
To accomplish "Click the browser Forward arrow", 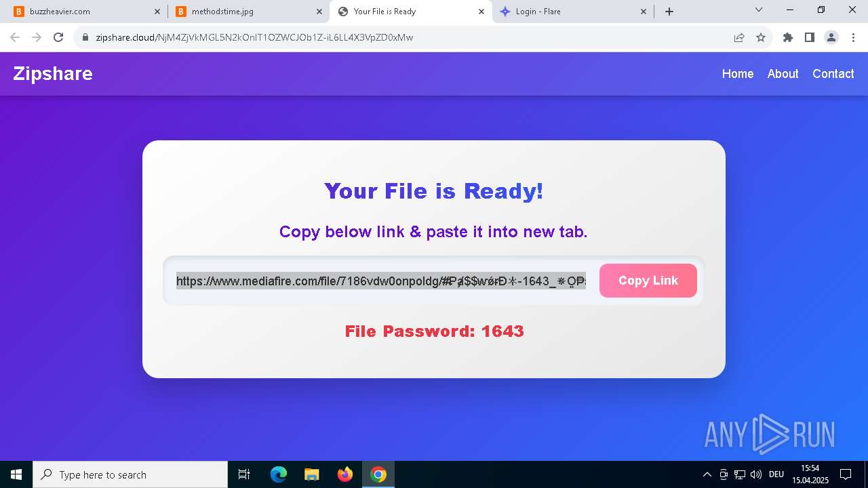I will click(x=37, y=37).
